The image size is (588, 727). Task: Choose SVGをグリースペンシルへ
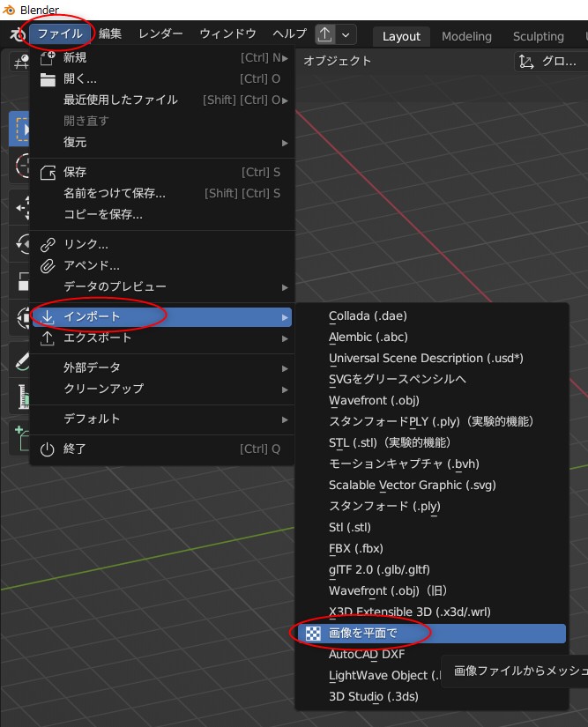coord(432,380)
